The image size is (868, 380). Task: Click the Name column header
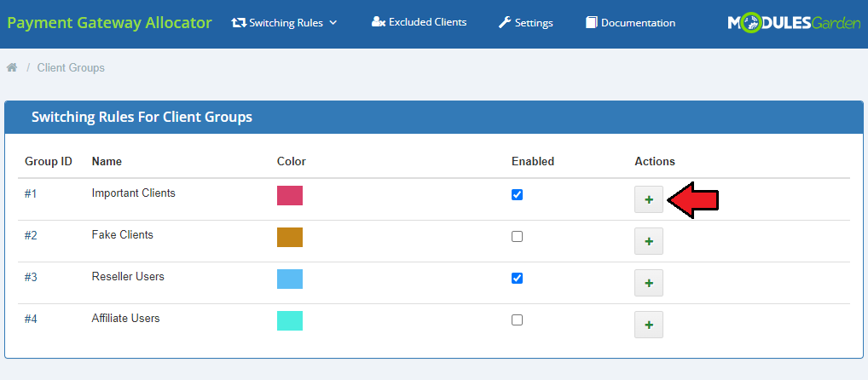pos(107,162)
